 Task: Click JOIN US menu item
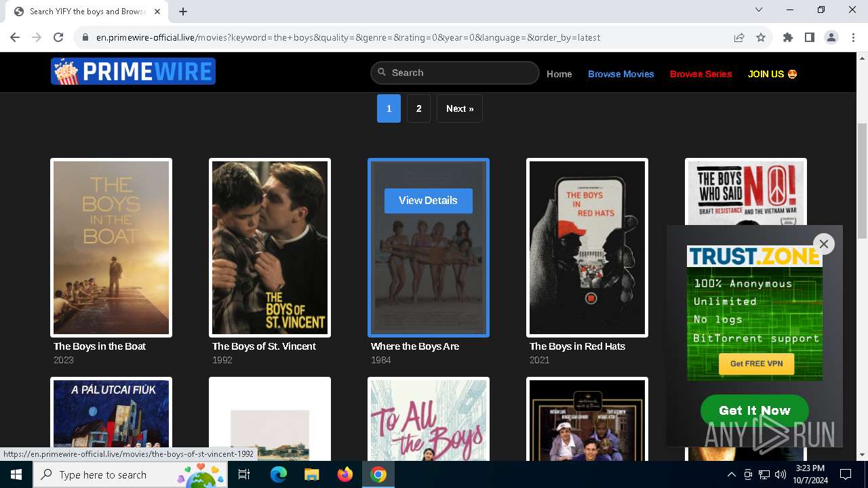pos(772,74)
